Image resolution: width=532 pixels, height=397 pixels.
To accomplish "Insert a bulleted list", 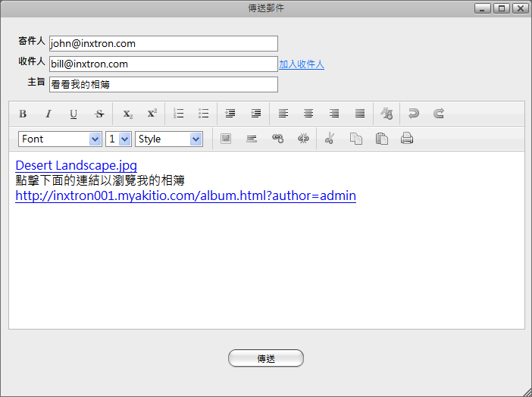I will pos(204,114).
